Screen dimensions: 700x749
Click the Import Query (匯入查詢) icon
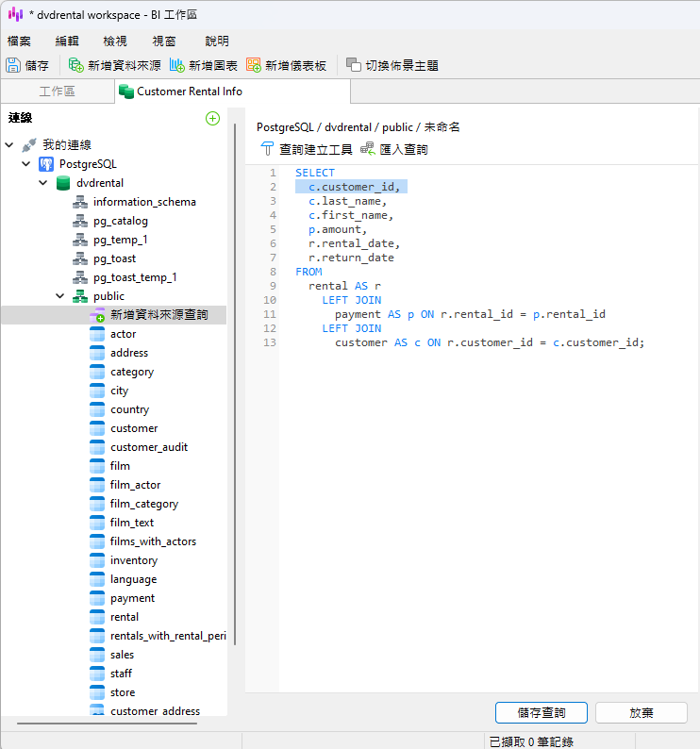[368, 149]
